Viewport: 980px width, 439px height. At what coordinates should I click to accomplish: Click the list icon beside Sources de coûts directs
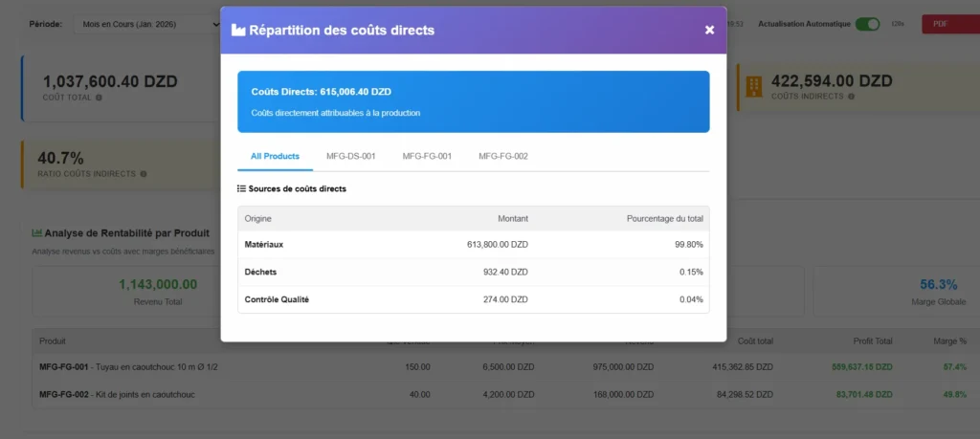click(x=241, y=188)
